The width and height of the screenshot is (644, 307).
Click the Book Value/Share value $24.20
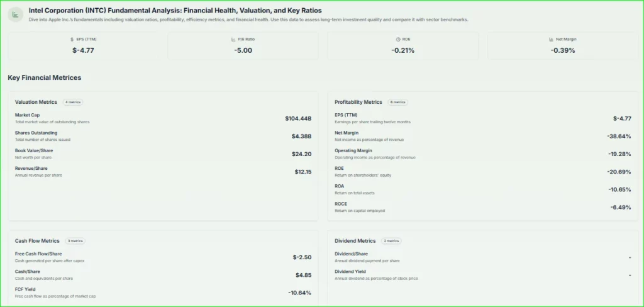coord(301,153)
